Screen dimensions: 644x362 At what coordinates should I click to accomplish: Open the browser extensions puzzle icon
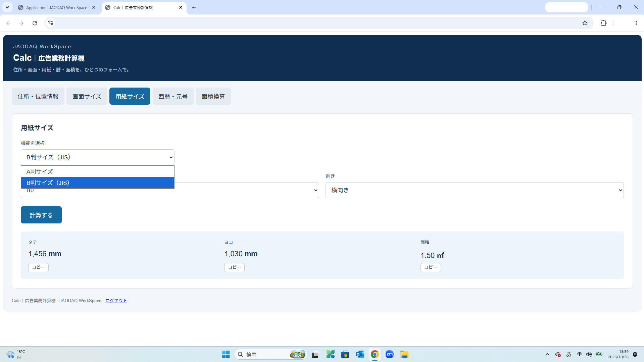[x=604, y=23]
